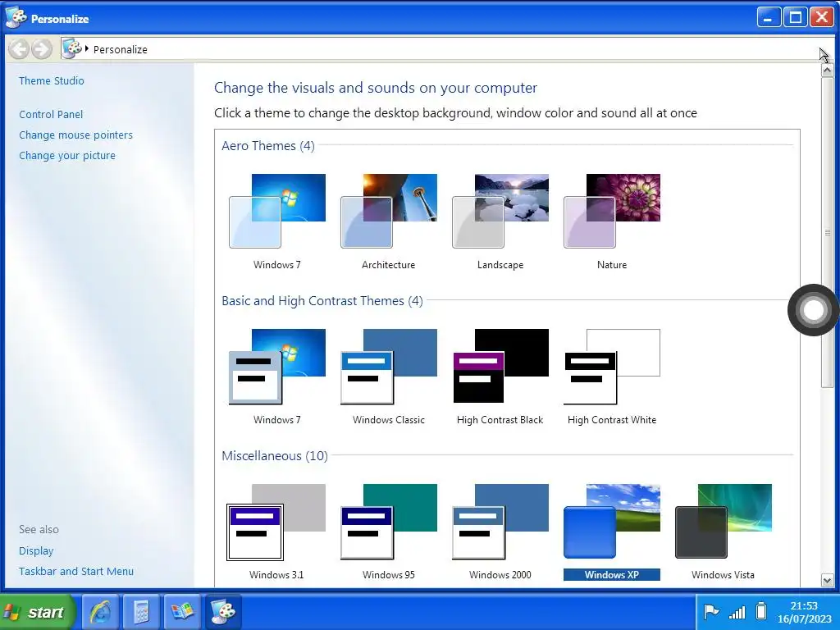Go to Control Panel link
Image resolution: width=840 pixels, height=630 pixels.
tap(51, 115)
